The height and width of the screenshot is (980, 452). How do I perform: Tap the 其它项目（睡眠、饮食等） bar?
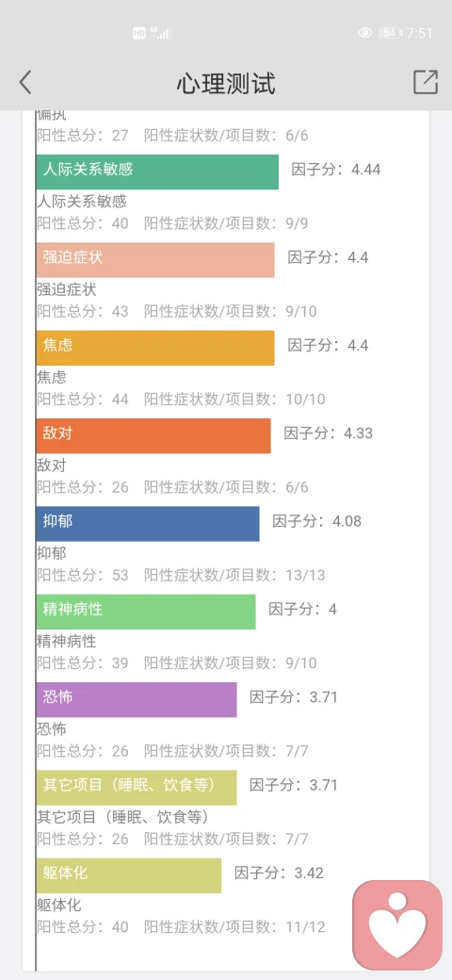137,788
